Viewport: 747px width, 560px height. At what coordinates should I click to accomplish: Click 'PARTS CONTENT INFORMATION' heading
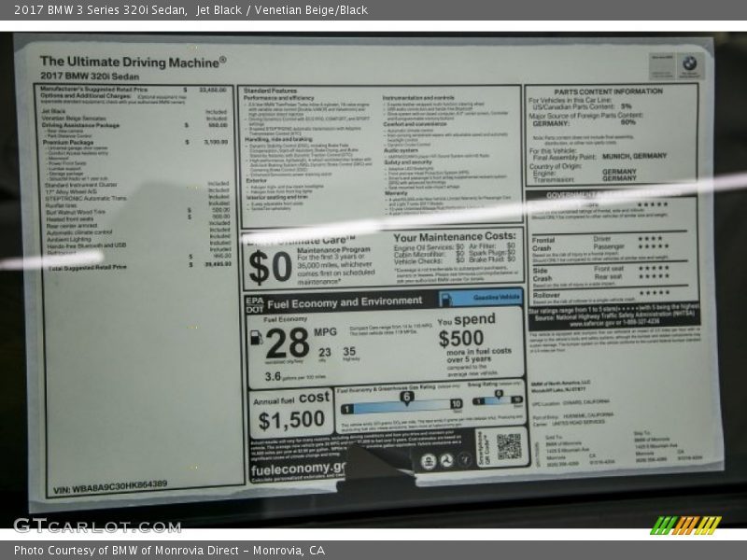pos(608,91)
